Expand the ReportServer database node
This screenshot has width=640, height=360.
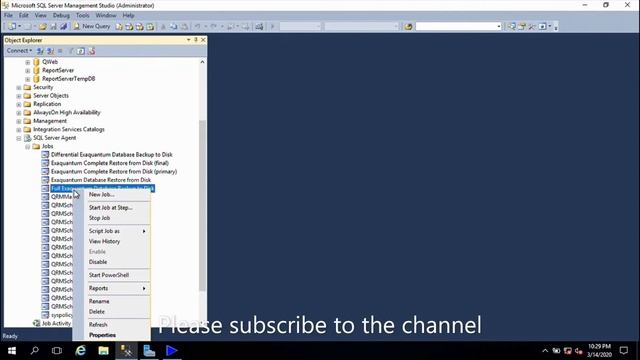pos(28,71)
